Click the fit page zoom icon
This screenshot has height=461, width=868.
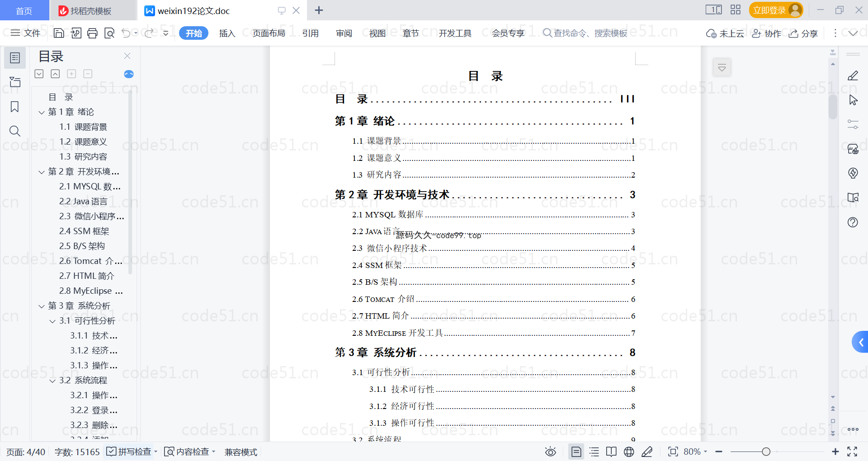coord(673,452)
